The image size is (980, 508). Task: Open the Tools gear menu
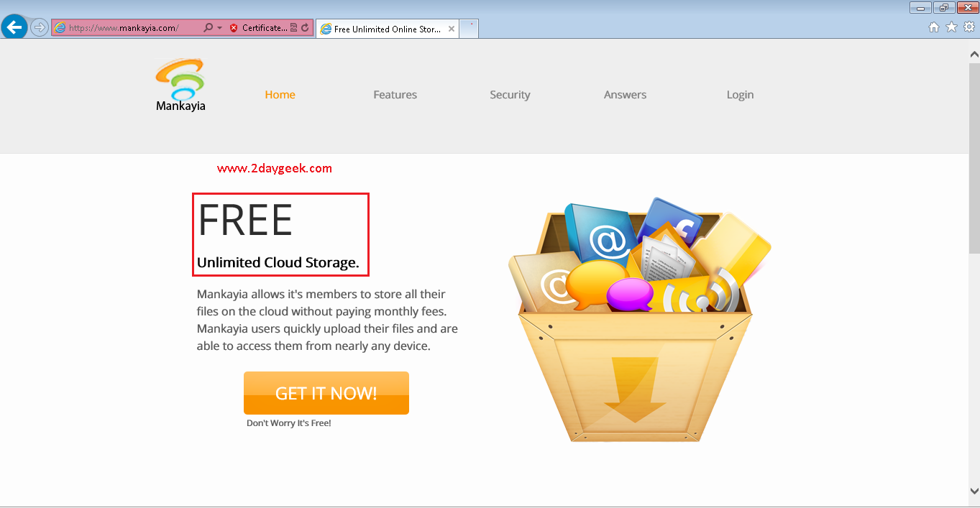coord(969,27)
